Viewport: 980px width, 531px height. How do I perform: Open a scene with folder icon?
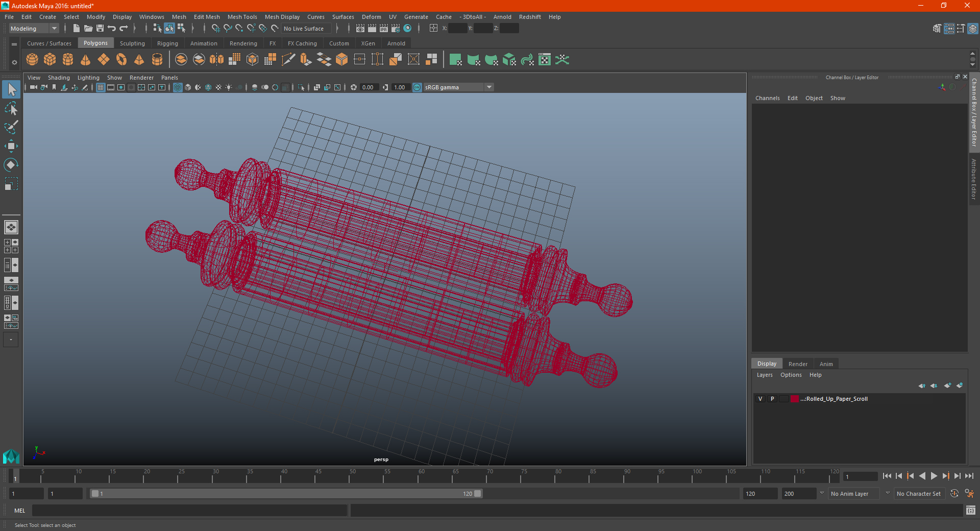point(88,29)
